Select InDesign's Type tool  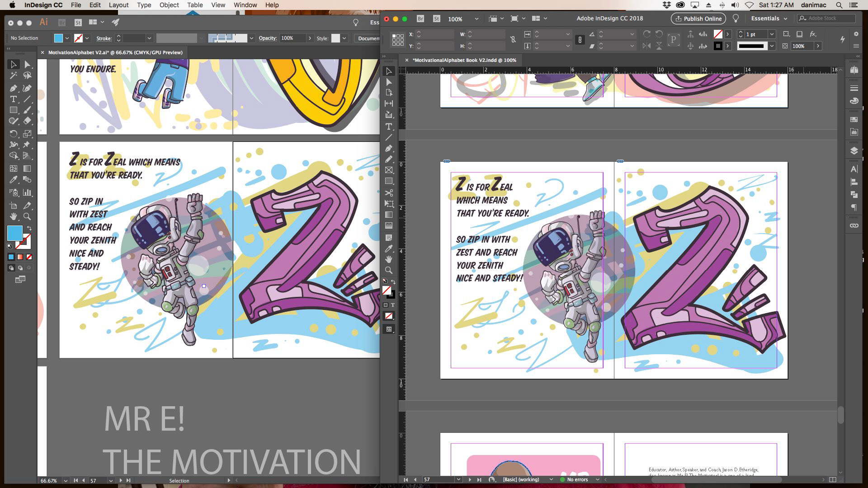(x=388, y=127)
